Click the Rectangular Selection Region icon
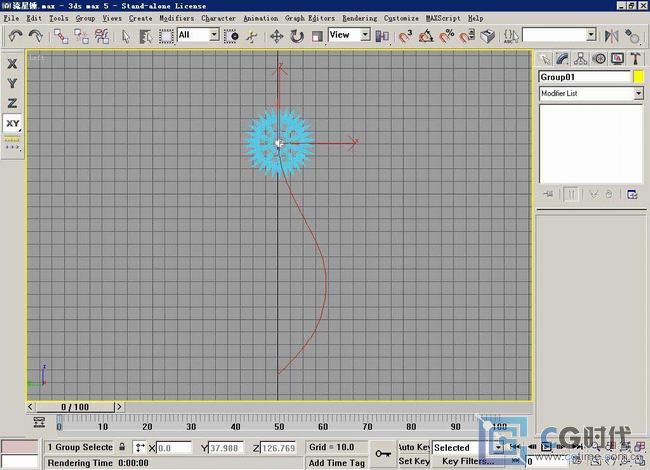The width and height of the screenshot is (650, 470). [166, 36]
